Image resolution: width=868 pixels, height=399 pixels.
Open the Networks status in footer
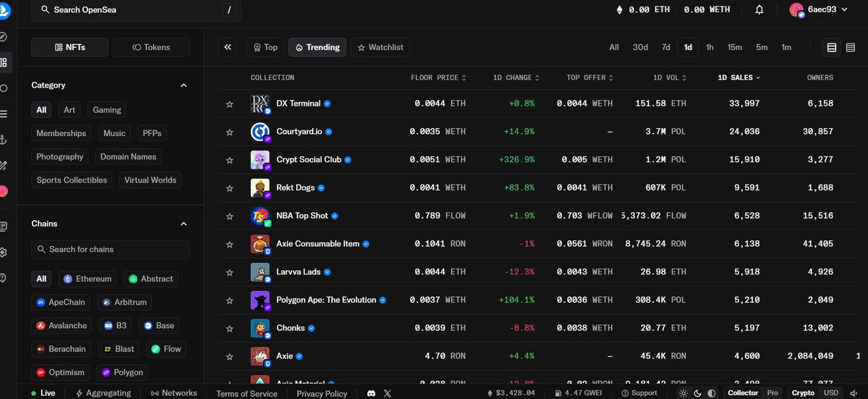(174, 393)
